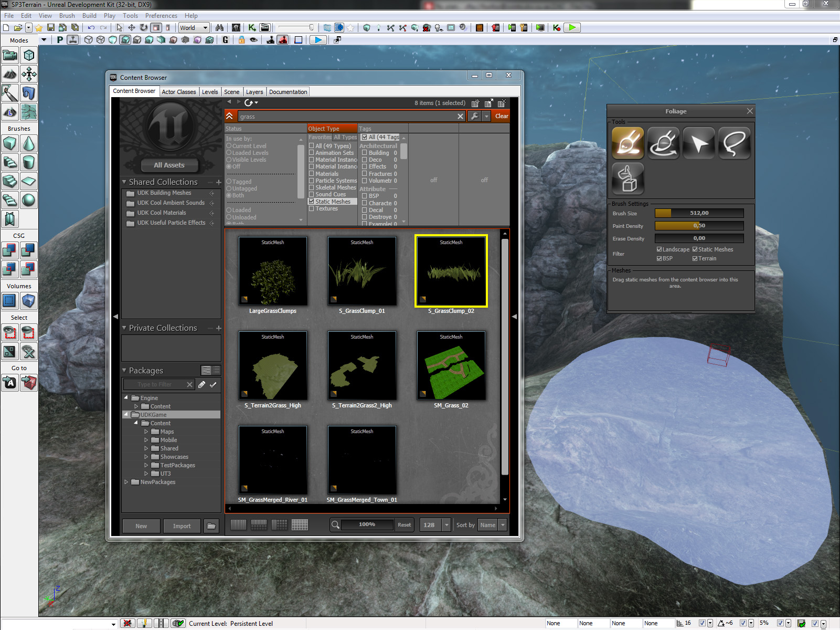This screenshot has width=840, height=630.
Task: Click the Content Browser refresh icon
Action: 249,103
